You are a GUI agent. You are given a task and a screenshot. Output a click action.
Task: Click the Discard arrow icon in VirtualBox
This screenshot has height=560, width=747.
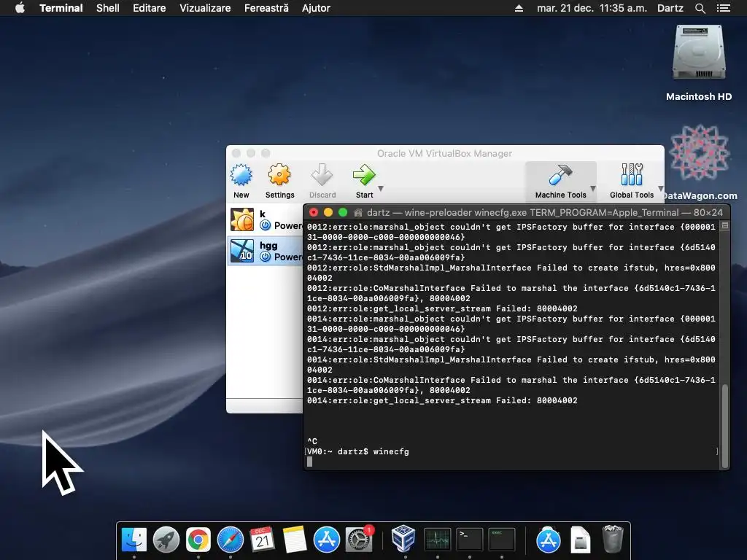[x=322, y=175]
